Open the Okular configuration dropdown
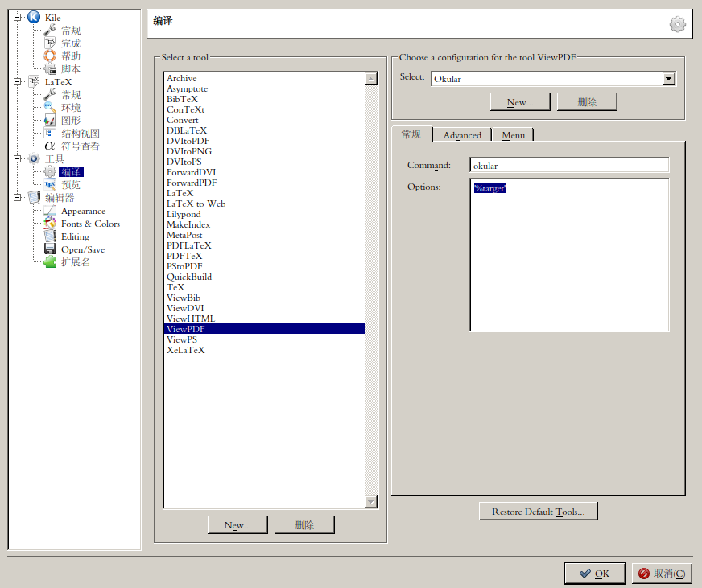This screenshot has width=702, height=588. click(x=668, y=78)
